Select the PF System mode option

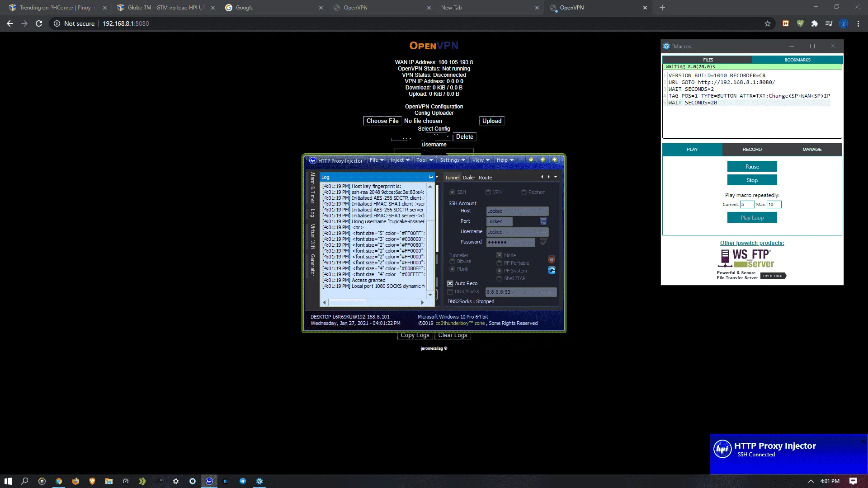pos(499,271)
